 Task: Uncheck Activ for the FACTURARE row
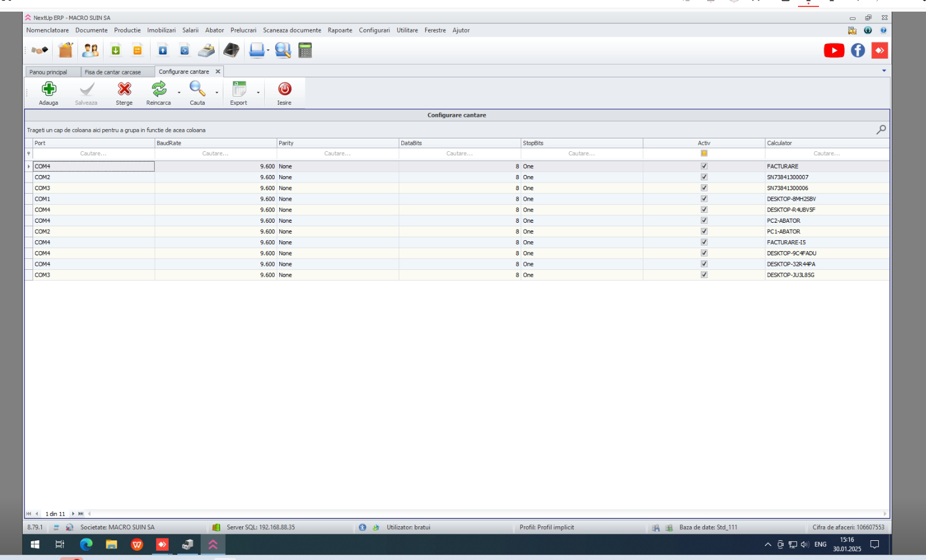point(704,166)
